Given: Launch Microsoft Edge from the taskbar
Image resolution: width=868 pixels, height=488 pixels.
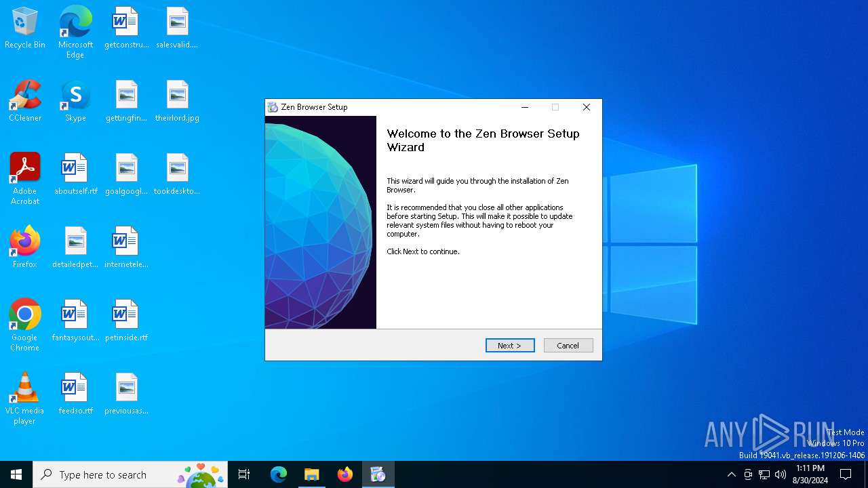Looking at the screenshot, I should 279,474.
